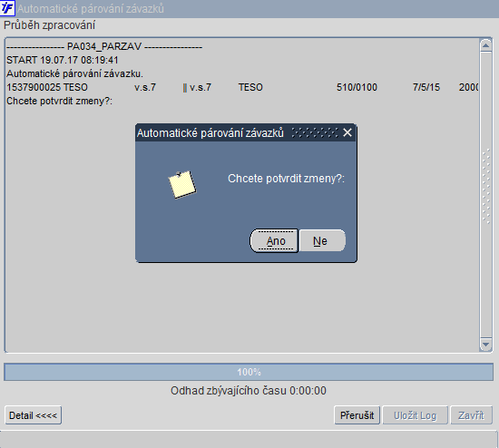Click the yellow note icon in dialog
This screenshot has width=499, height=448.
(x=182, y=184)
